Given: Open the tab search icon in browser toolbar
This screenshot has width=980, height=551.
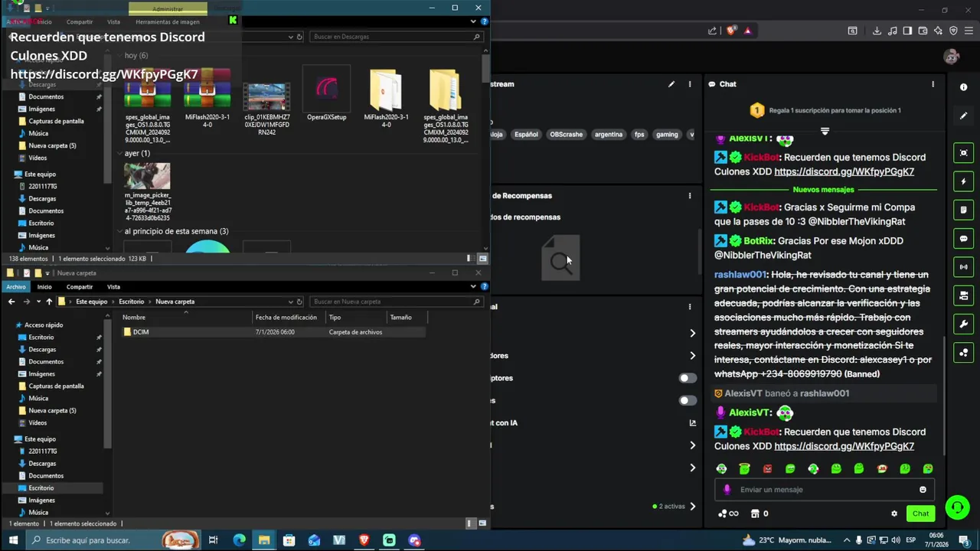Looking at the screenshot, I should click(x=852, y=31).
